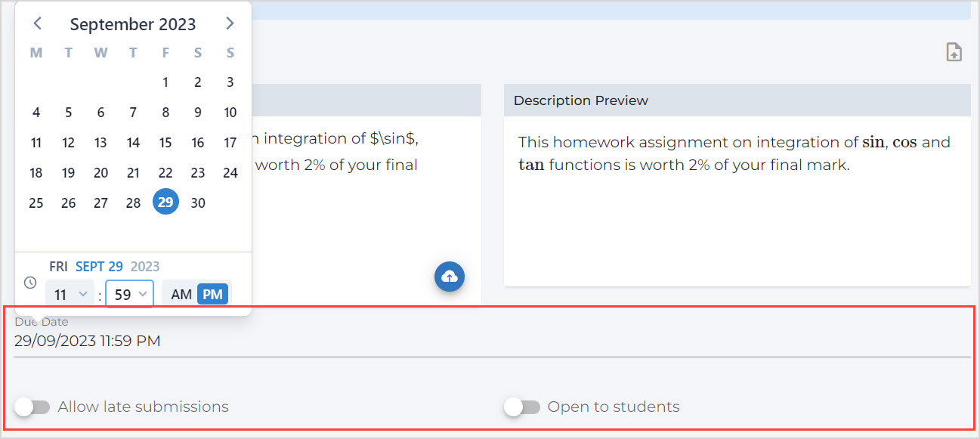This screenshot has width=980, height=439.
Task: Select PM for the due time
Action: pos(213,295)
